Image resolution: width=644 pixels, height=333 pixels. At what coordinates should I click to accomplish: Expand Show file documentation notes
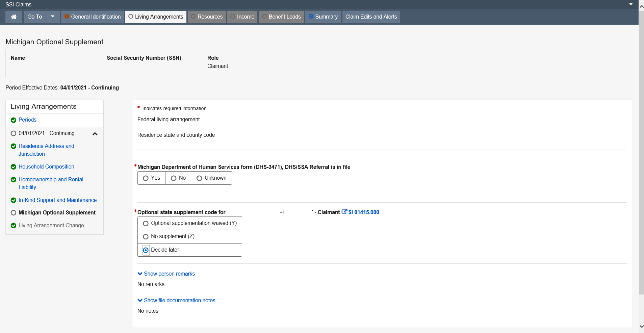pyautogui.click(x=176, y=301)
